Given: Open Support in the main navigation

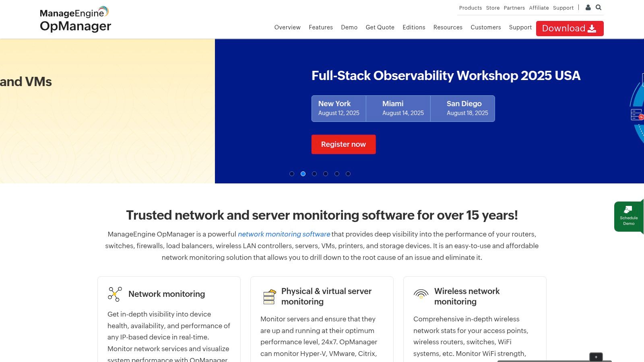Looking at the screenshot, I should pos(520,27).
